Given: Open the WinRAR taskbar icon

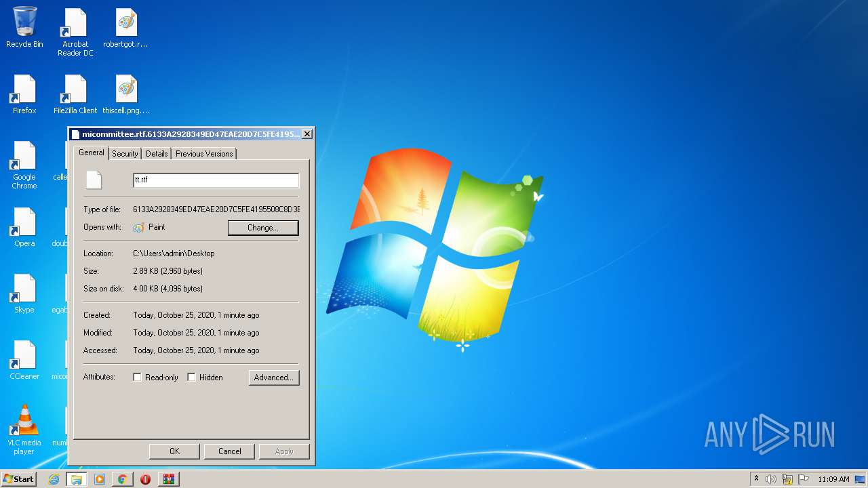Looking at the screenshot, I should point(168,479).
